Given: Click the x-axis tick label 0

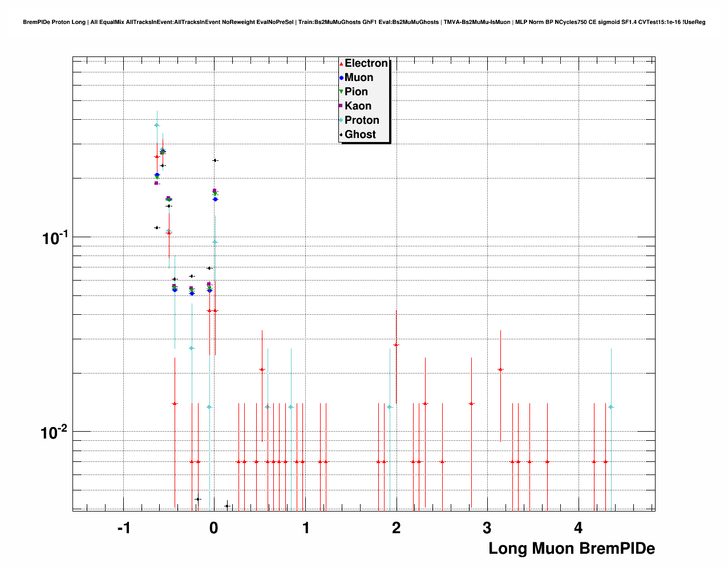Looking at the screenshot, I should [x=214, y=528].
